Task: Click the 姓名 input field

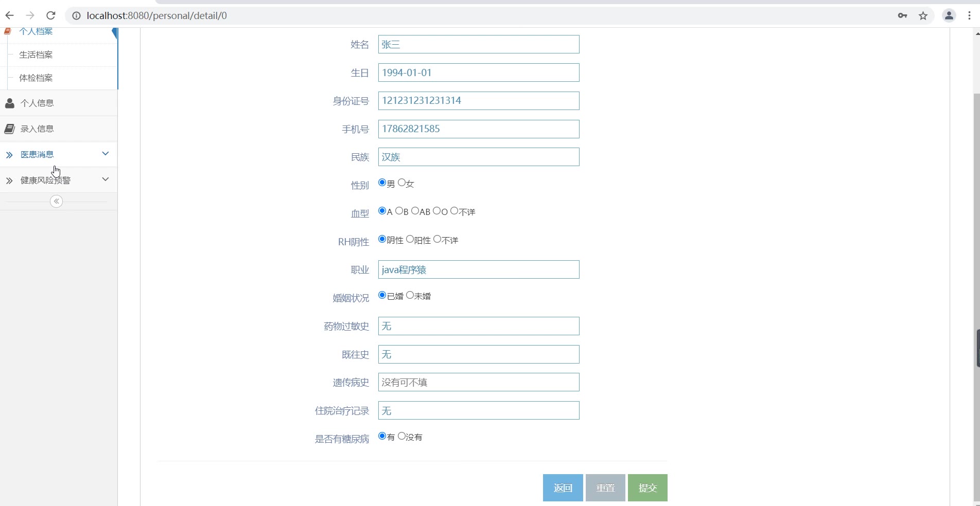Action: point(479,44)
